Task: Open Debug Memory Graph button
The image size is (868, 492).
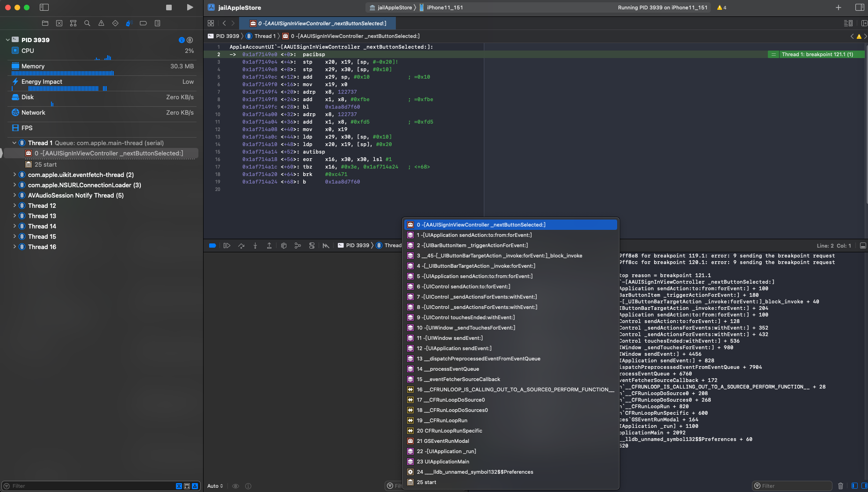Action: tap(298, 245)
